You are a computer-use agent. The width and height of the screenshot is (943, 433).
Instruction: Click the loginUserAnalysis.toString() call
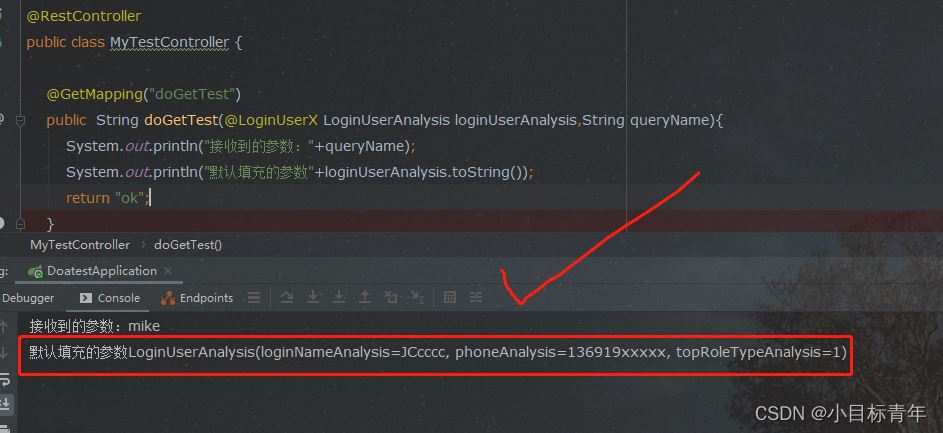(425, 173)
